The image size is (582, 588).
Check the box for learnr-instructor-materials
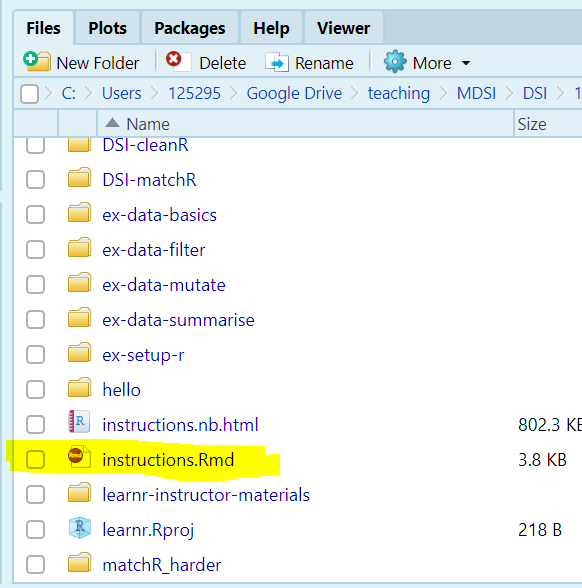36,494
